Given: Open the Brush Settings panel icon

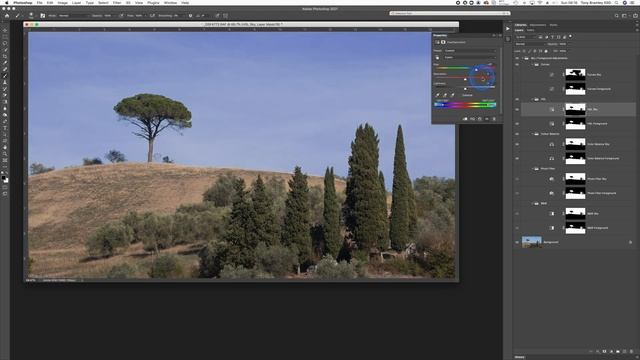Looking at the screenshot, I should tap(42, 16).
